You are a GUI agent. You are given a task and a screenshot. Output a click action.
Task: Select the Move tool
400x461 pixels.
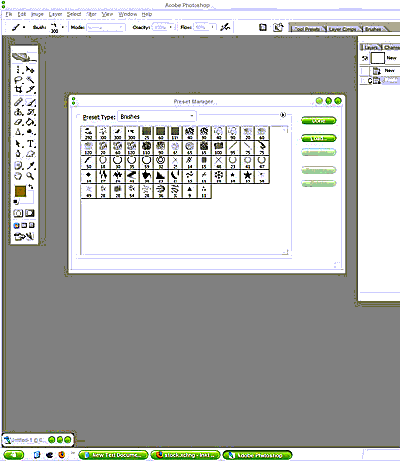30,70
